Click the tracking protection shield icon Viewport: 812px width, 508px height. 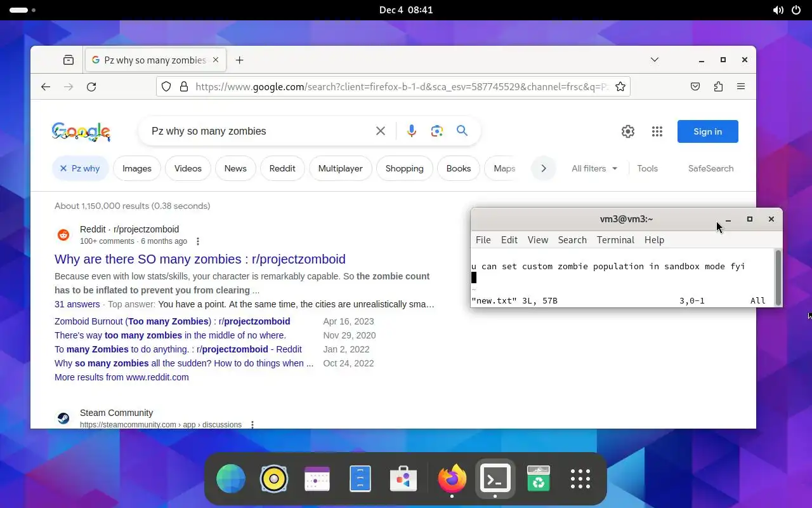pos(166,87)
